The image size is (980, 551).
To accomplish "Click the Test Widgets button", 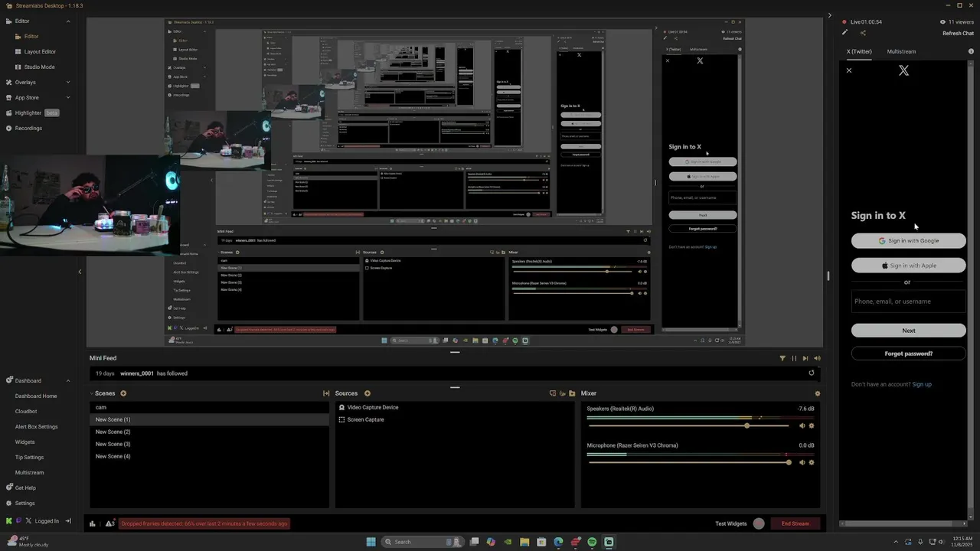I will point(730,523).
